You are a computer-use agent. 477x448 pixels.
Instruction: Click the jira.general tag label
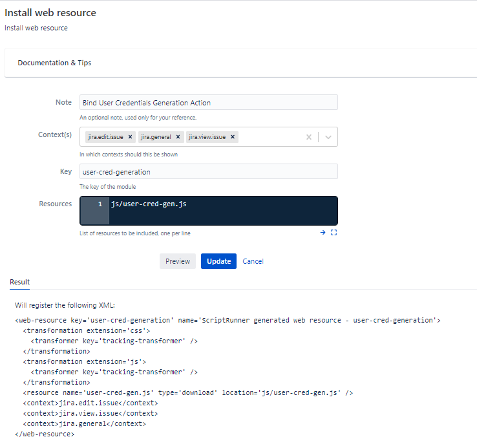pos(156,137)
